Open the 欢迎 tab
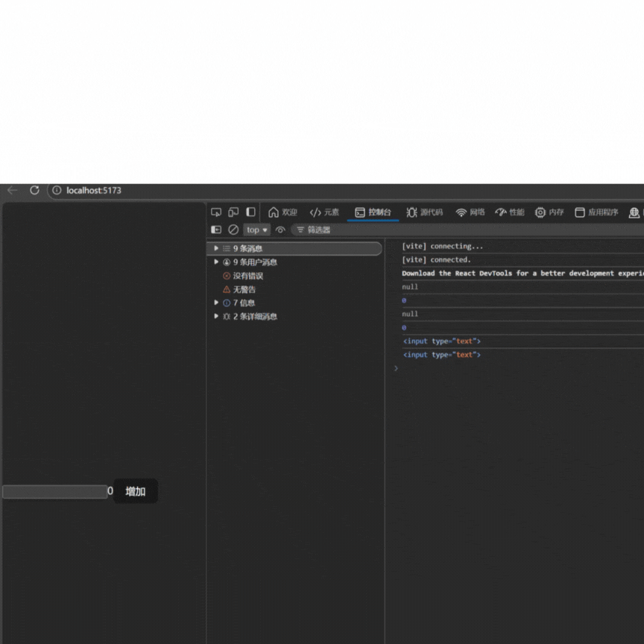The width and height of the screenshot is (644, 644). [282, 212]
